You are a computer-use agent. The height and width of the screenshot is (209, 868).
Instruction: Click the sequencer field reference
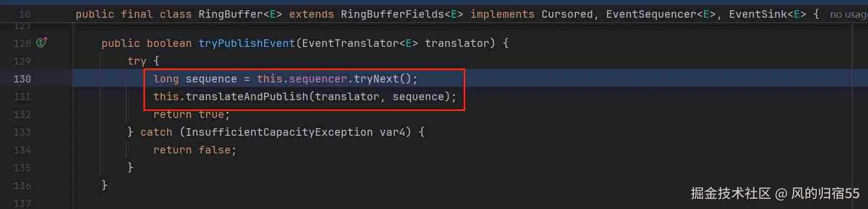point(318,79)
